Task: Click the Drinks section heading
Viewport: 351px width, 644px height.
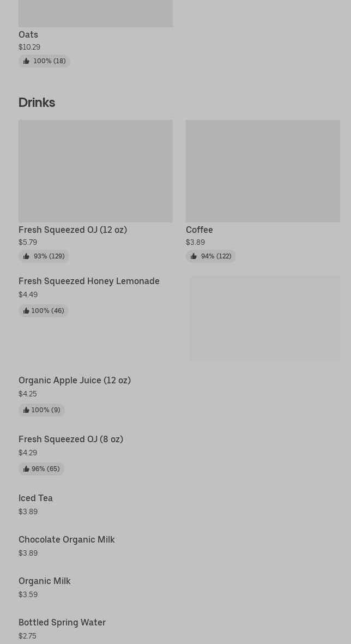Action: [37, 103]
